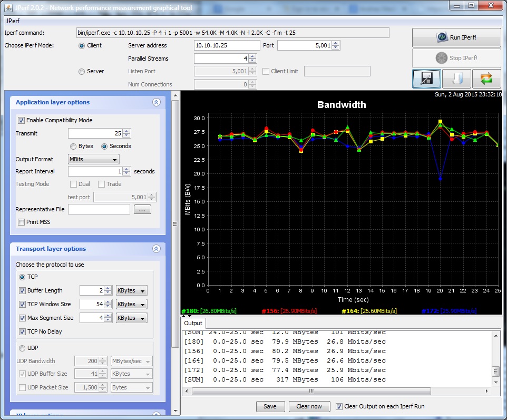The image size is (507, 420).
Task: Toggle Max Segment Size checkbox
Action: 22,318
